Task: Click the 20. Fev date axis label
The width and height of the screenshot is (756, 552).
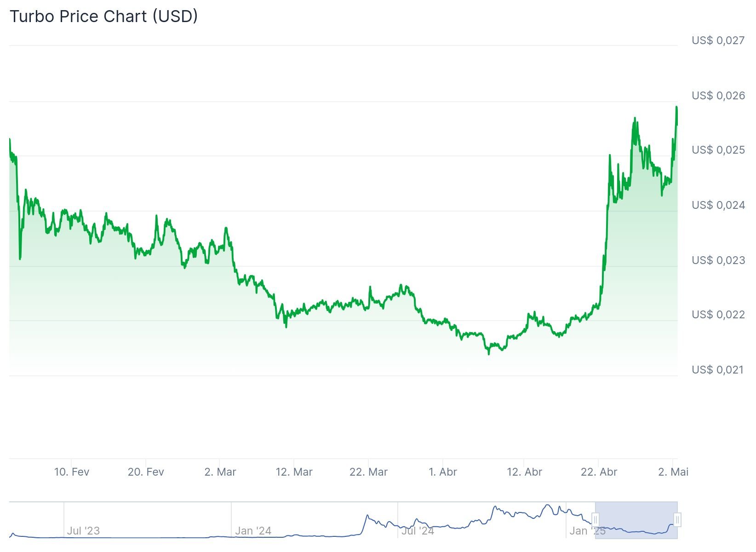Action: 146,472
